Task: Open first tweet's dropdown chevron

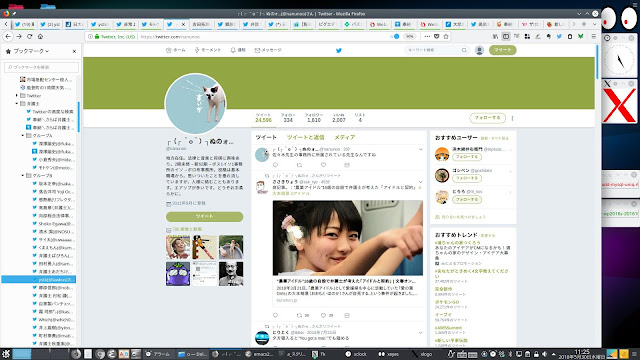Action: (x=420, y=149)
